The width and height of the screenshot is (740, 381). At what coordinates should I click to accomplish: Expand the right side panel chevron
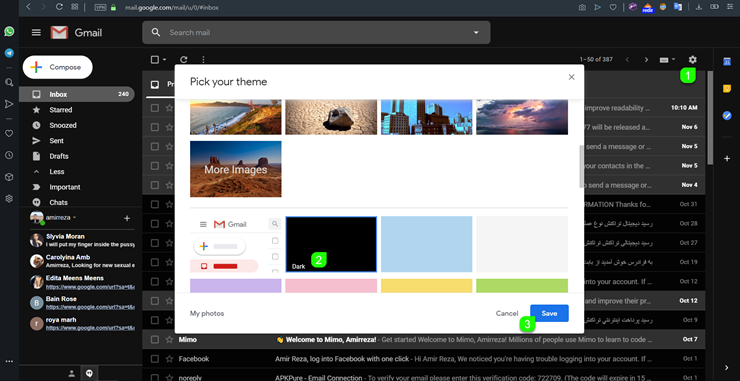point(726,368)
